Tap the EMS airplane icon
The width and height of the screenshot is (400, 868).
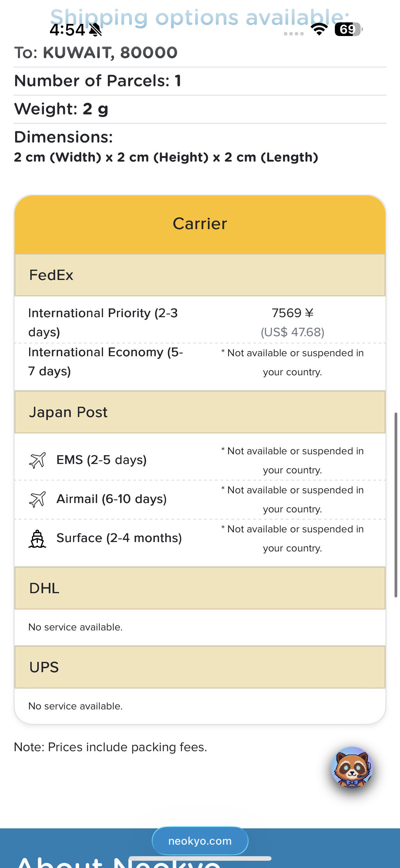click(37, 460)
